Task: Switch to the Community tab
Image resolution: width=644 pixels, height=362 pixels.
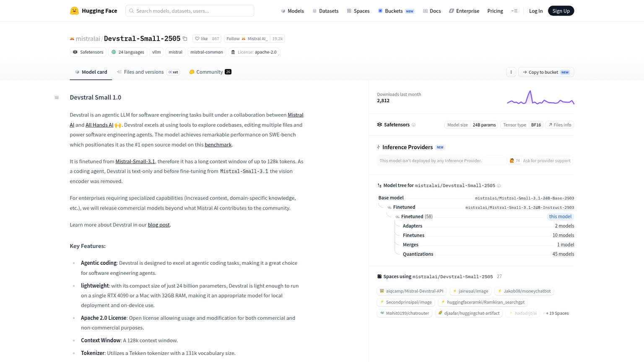Action: point(210,72)
